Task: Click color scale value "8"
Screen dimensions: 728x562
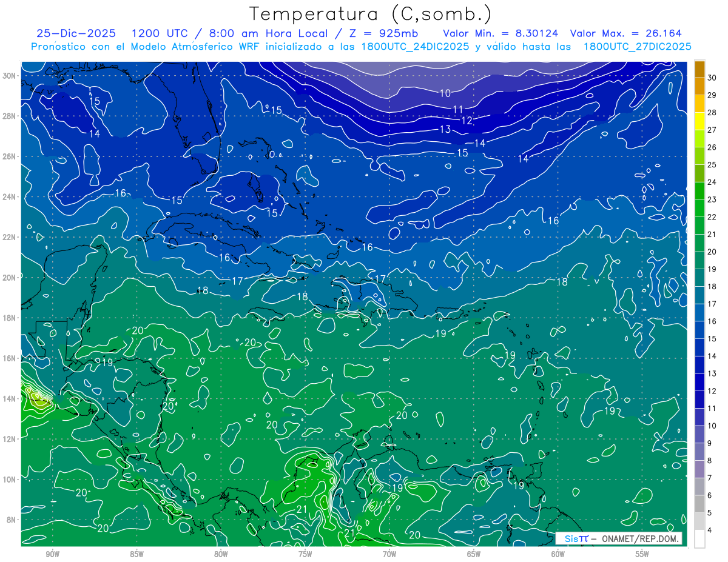Action: pos(711,461)
